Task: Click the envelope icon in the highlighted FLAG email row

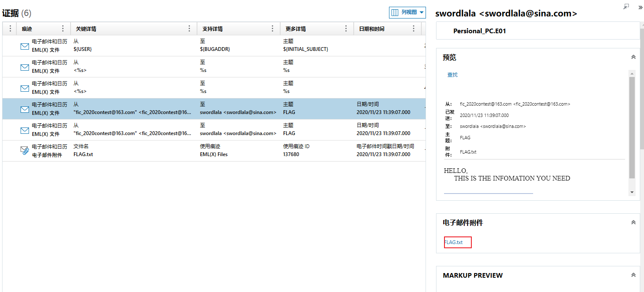Action: click(25, 109)
